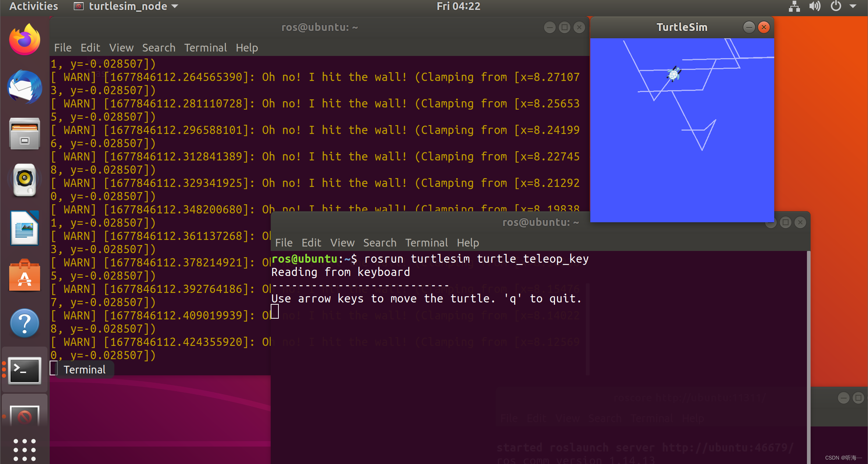Screen dimensions: 868x464
Task: Open Search menu in teleop terminal window
Action: coord(380,243)
